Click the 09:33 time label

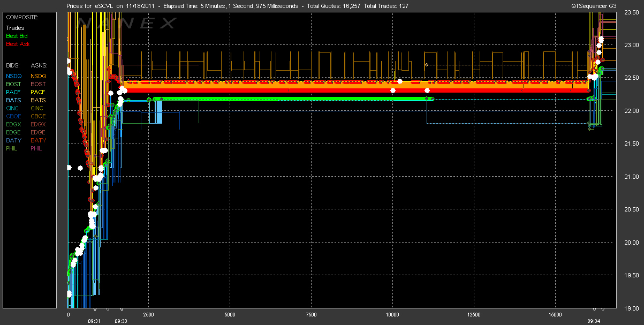[x=121, y=321]
